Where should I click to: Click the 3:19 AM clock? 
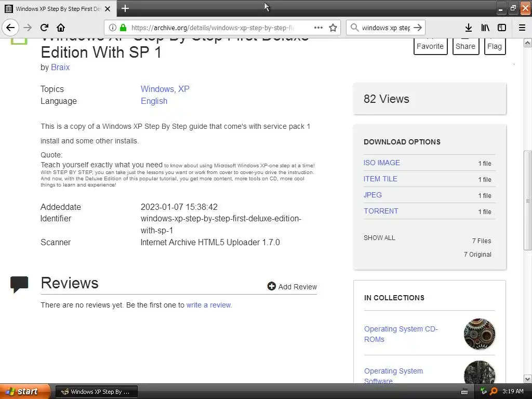coord(513,391)
